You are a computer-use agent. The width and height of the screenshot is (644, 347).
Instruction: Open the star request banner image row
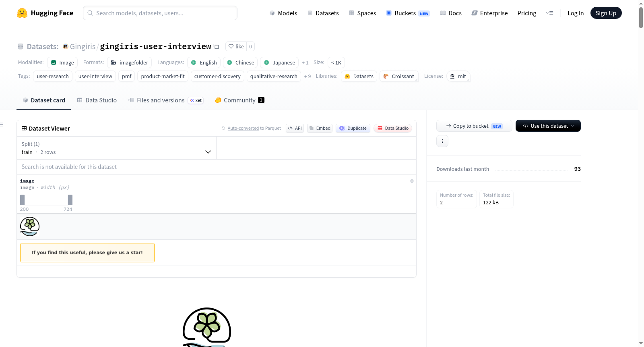click(x=87, y=253)
